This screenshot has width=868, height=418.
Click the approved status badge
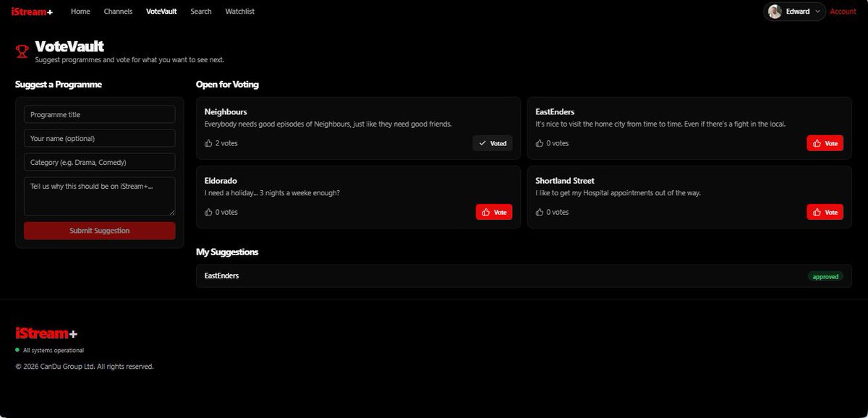coord(825,276)
